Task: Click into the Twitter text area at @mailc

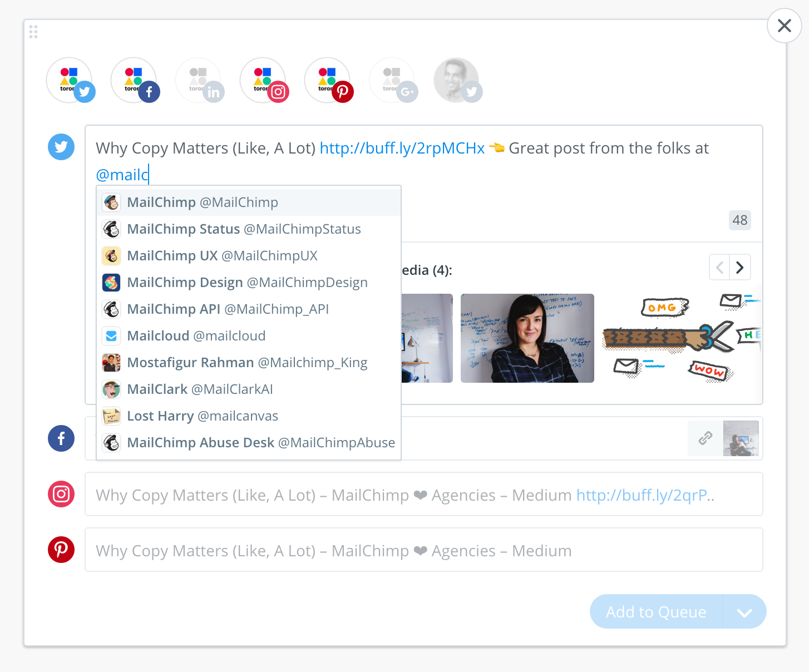Action: pos(122,175)
